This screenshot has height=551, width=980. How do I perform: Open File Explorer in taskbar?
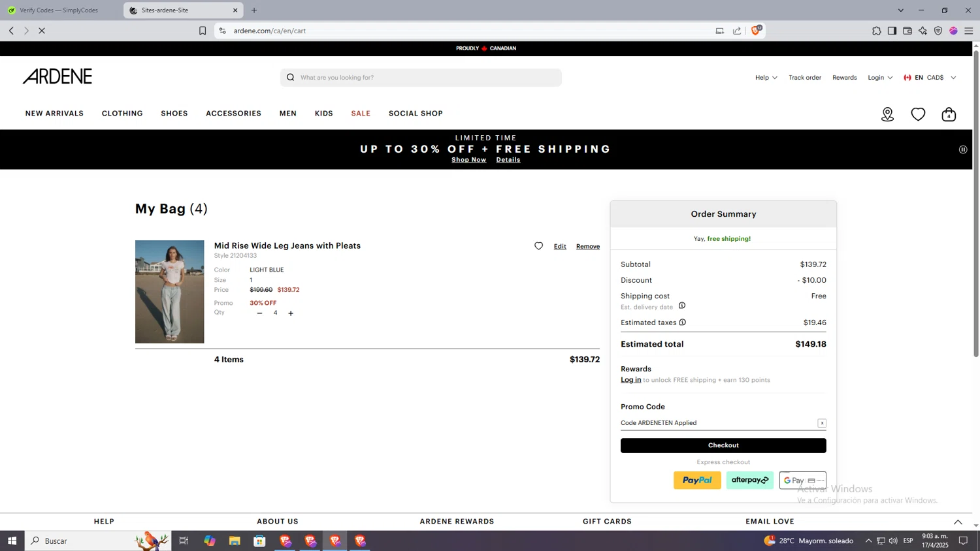pos(235,541)
